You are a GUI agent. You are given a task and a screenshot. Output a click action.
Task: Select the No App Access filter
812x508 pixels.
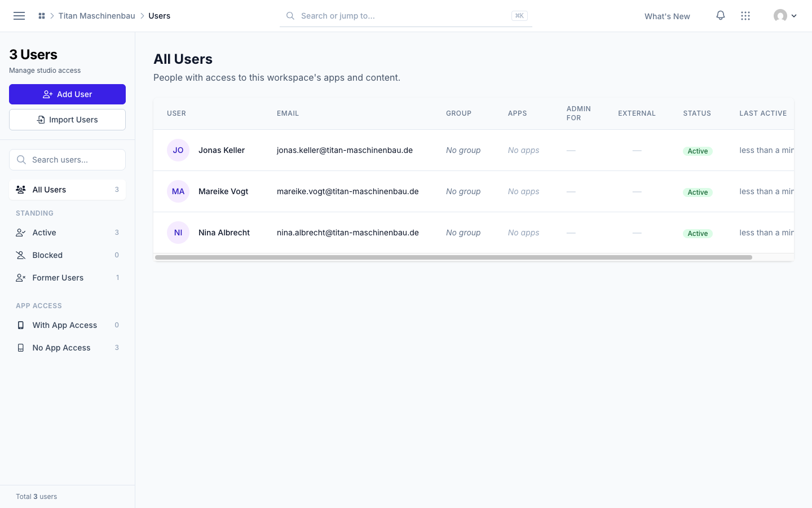67,348
